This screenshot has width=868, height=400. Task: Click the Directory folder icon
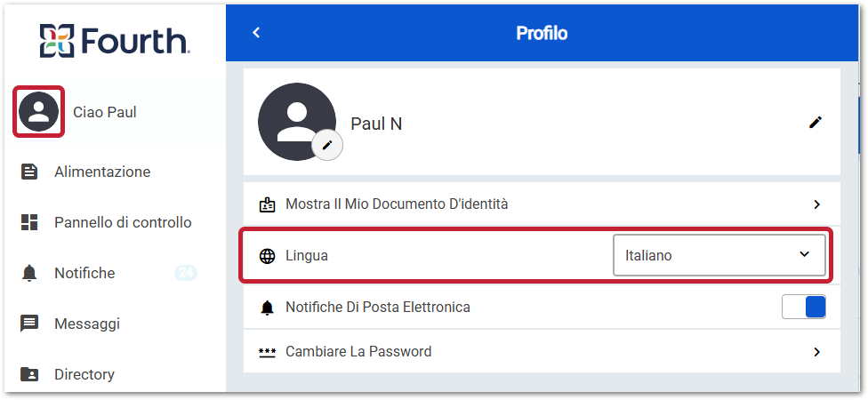29,374
